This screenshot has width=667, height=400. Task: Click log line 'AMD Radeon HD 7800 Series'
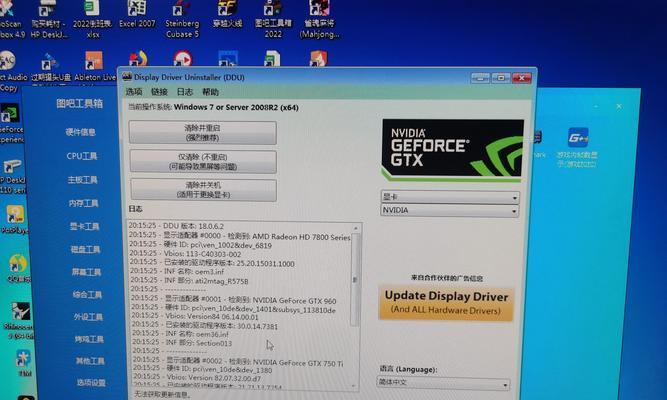(239, 237)
